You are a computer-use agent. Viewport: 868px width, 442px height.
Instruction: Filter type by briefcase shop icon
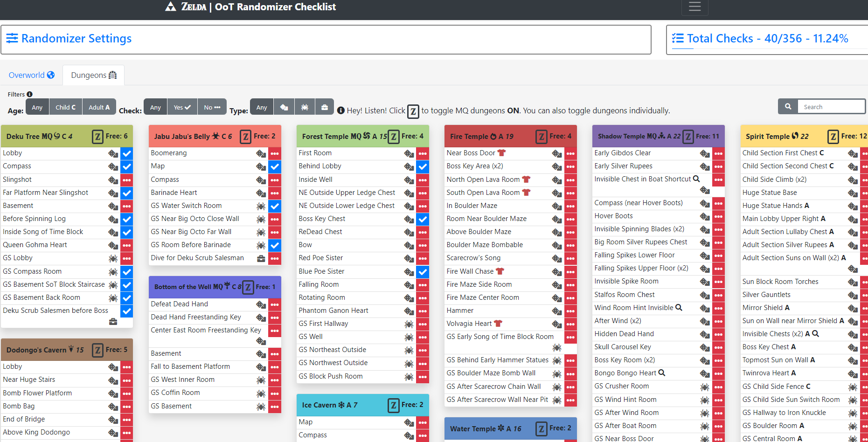[325, 107]
